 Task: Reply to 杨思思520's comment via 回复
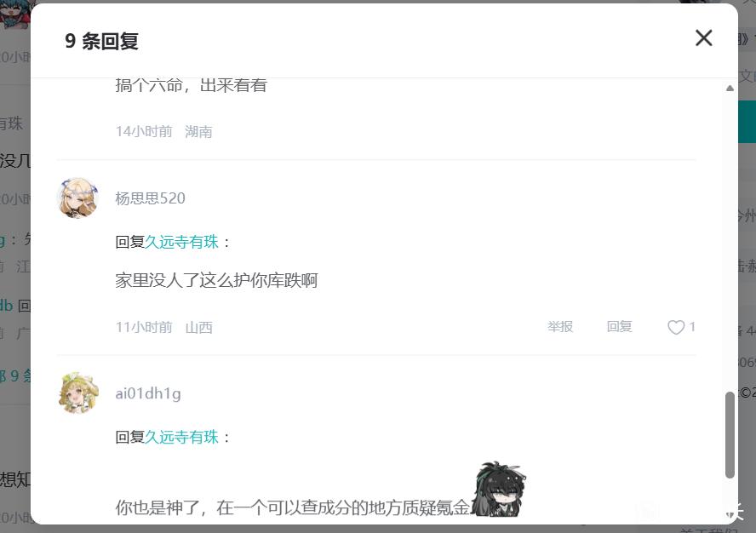click(x=619, y=327)
